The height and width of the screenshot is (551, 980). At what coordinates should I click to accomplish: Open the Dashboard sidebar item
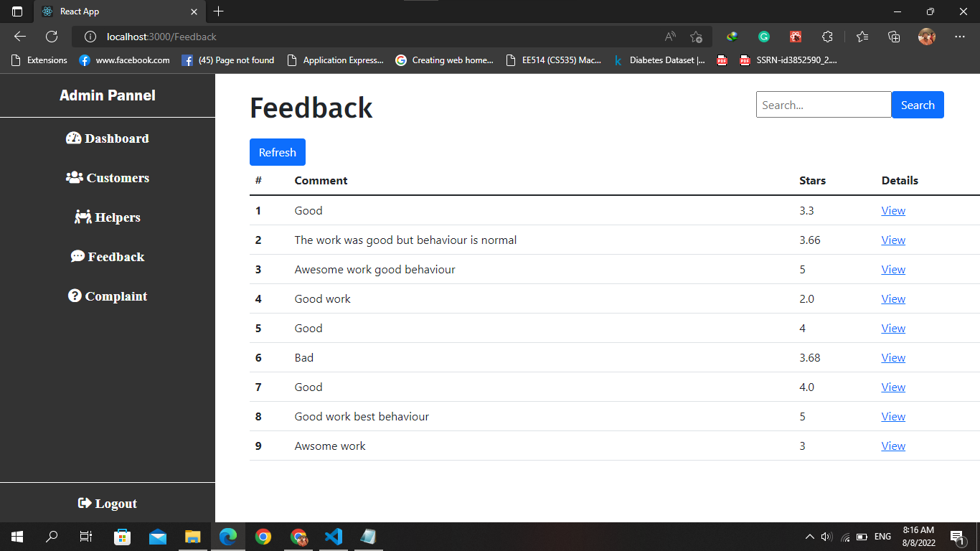click(108, 138)
